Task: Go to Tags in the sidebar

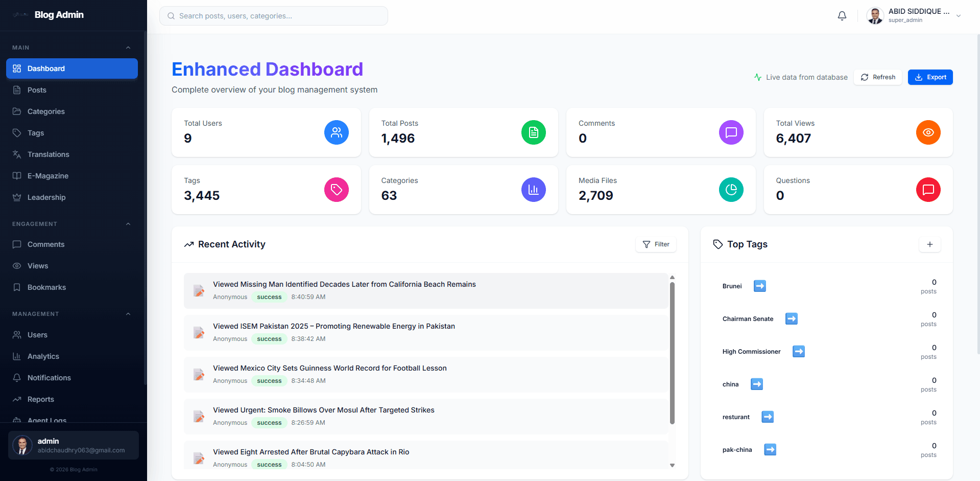Action: 72,133
